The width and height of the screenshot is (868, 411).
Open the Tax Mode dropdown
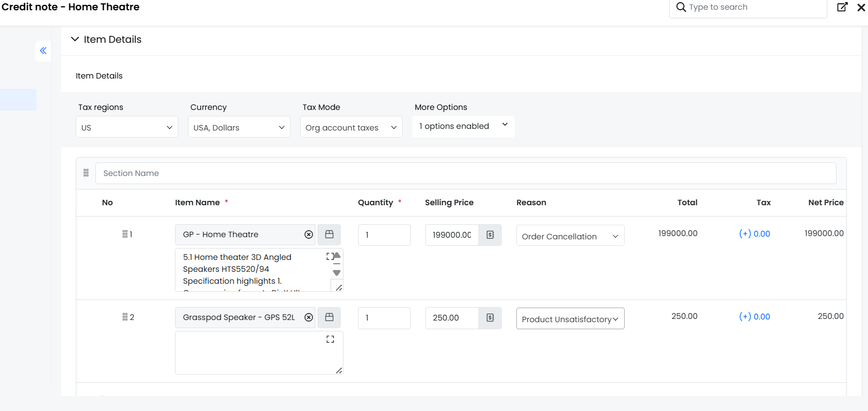point(351,127)
